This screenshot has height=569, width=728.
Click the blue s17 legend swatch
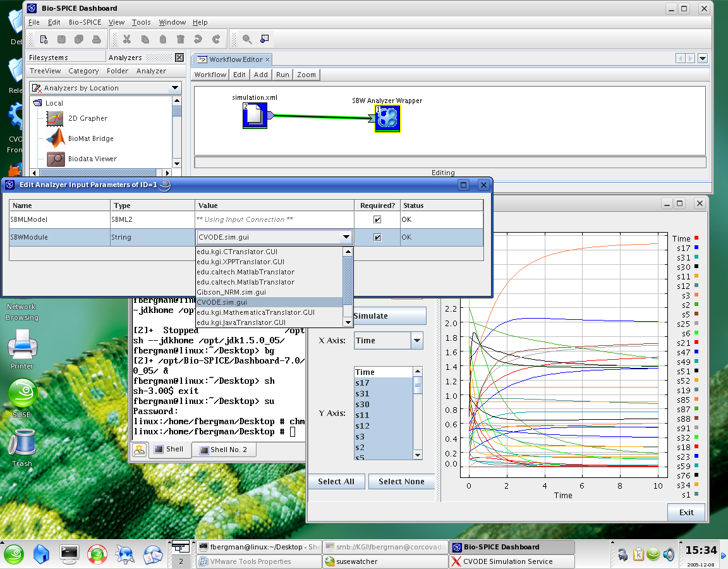click(x=696, y=248)
